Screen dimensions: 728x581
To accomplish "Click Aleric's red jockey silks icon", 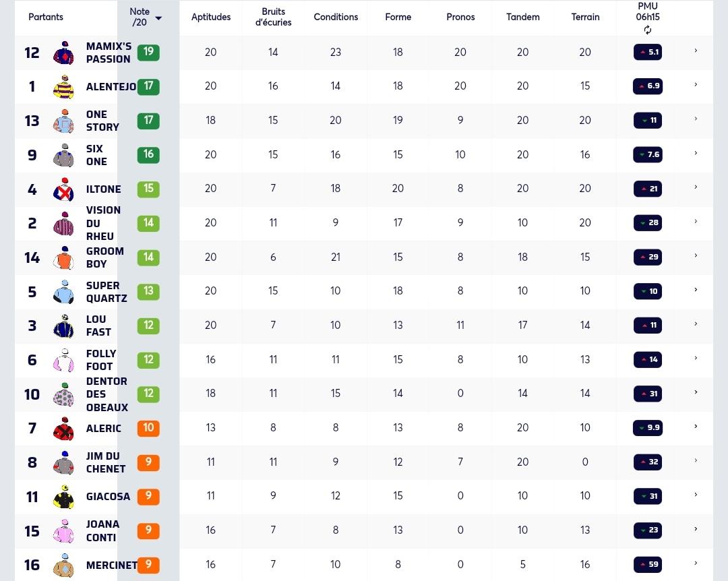I will click(63, 428).
